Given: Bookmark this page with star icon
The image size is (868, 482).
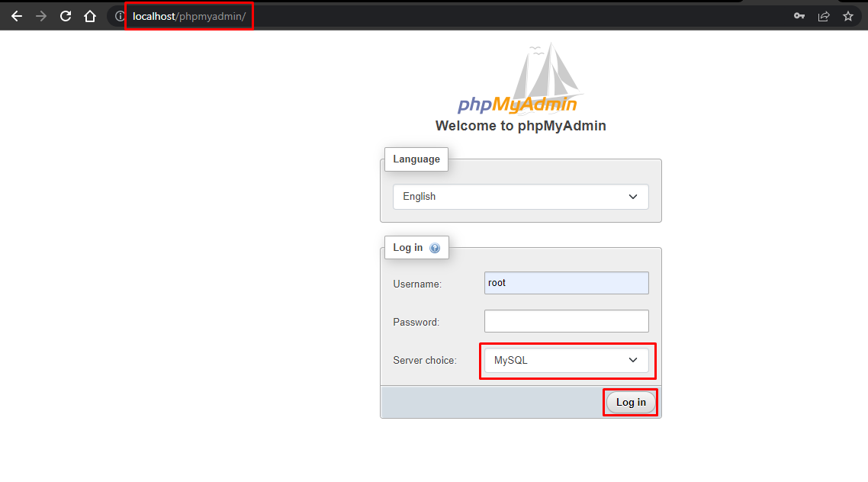Looking at the screenshot, I should pos(848,16).
